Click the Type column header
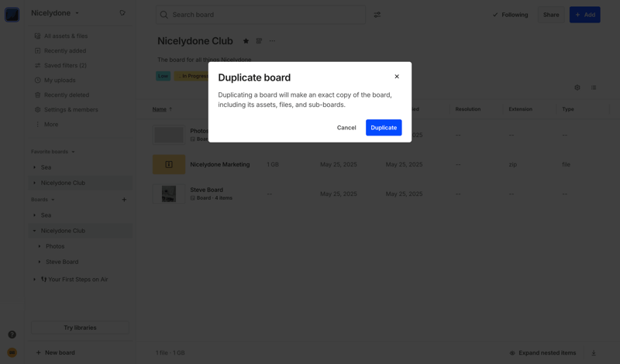This screenshot has width=620, height=364. click(568, 109)
